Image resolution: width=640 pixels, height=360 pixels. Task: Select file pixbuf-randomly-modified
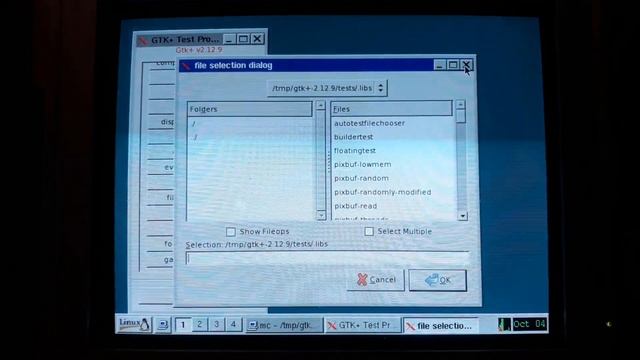click(382, 192)
